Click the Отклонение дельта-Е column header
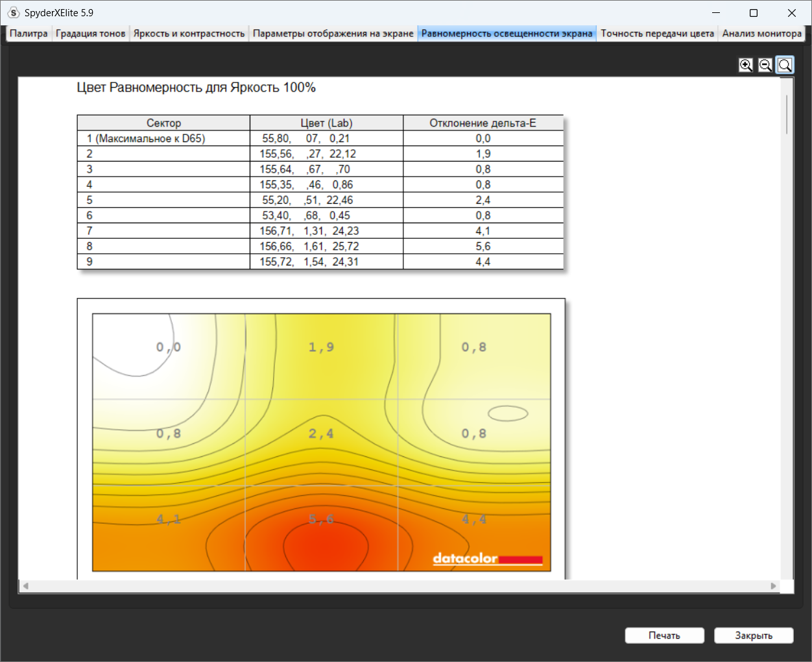This screenshot has width=812, height=662. click(x=483, y=123)
